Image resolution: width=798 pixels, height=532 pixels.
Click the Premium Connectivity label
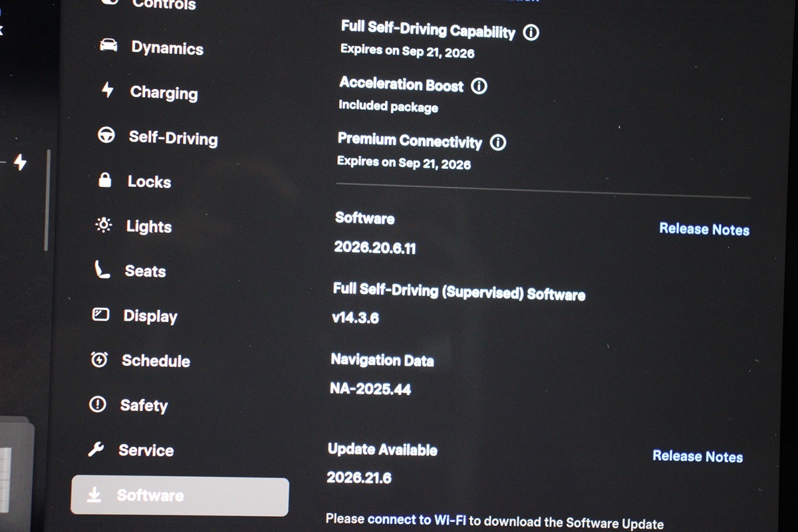(x=410, y=140)
